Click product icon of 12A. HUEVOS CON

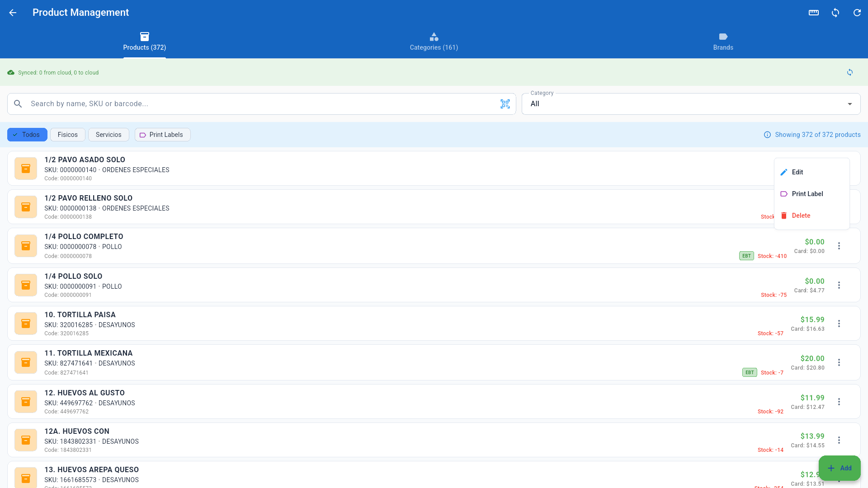[26, 440]
